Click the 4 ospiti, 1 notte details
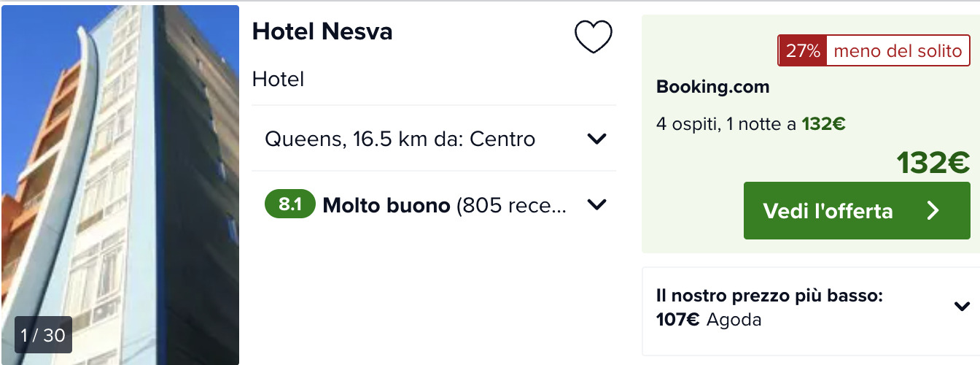The image size is (980, 365). coord(750,124)
